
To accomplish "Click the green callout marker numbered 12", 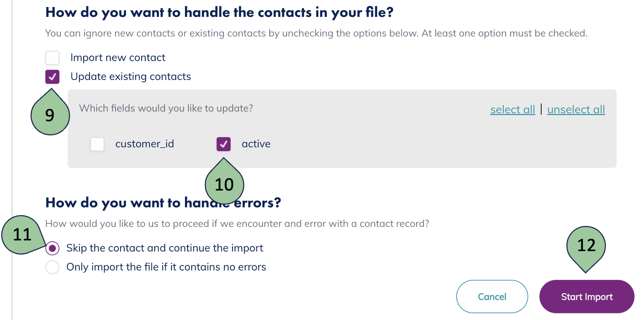I will pyautogui.click(x=586, y=245).
